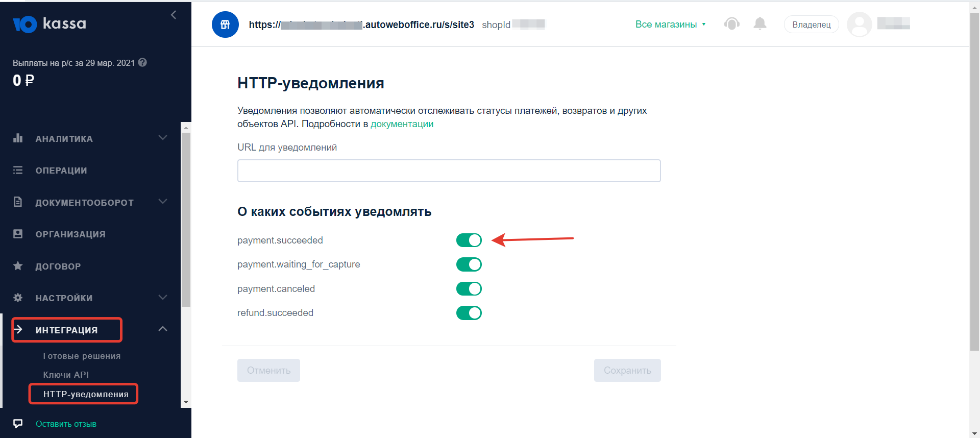Click the blue shop icon in header
The width and height of the screenshot is (980, 438).
tap(225, 25)
